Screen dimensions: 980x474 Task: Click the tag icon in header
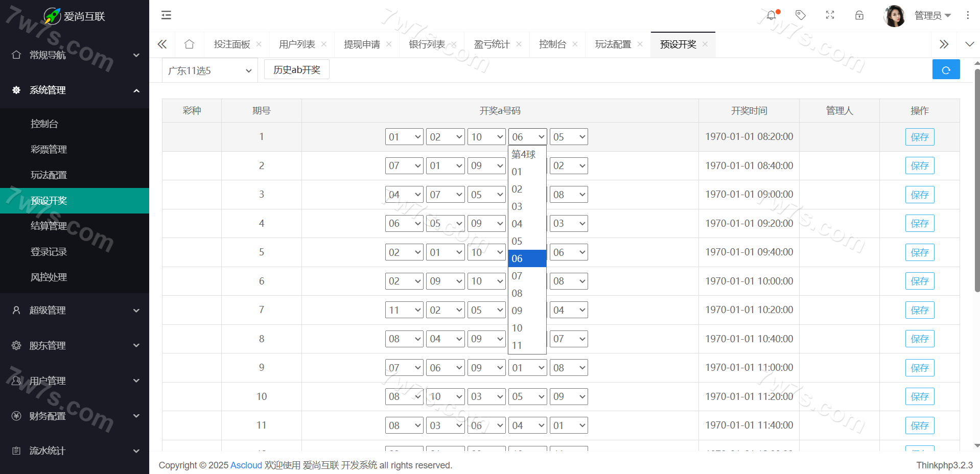tap(801, 15)
